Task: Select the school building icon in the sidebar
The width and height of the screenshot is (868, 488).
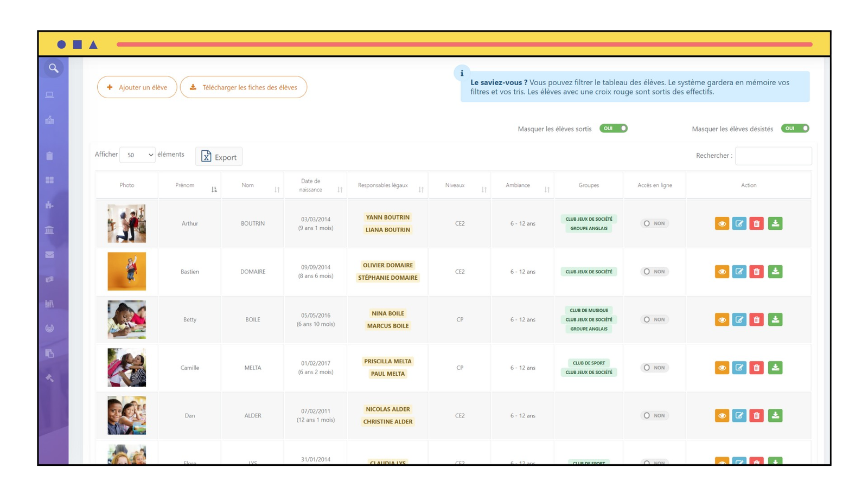Action: 49,120
